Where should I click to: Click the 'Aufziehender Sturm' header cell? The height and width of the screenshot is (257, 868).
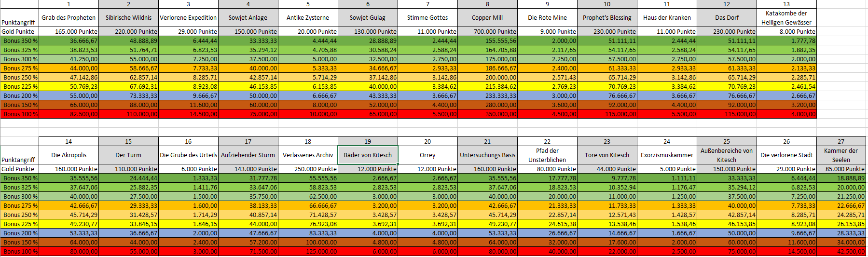point(248,155)
